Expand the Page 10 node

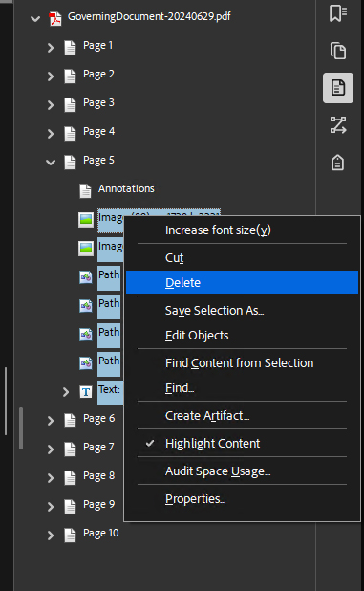coord(51,536)
